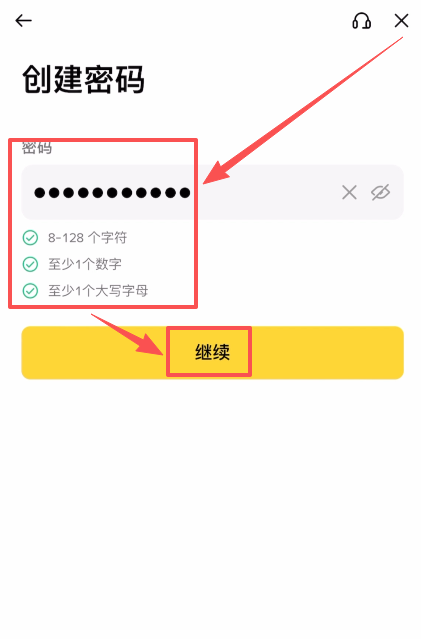Click the green check next to 8-128 个字符
Image resolution: width=421 pixels, height=639 pixels.
tap(30, 238)
